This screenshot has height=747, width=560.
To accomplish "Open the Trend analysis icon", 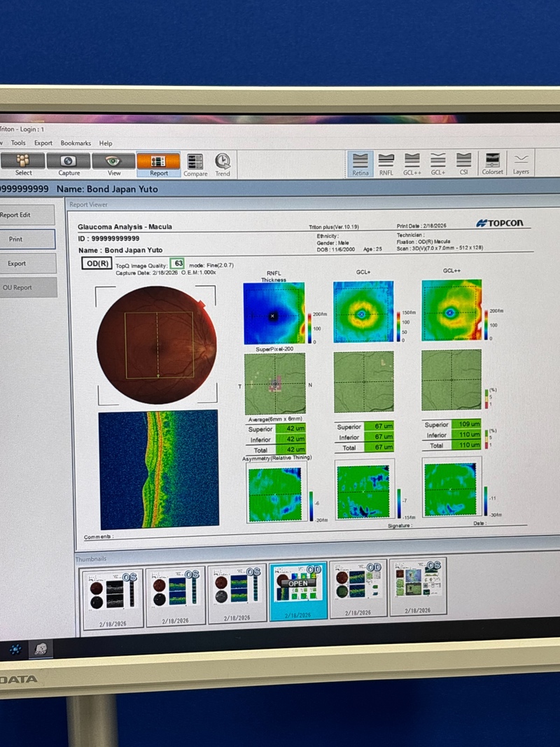I will [x=223, y=163].
